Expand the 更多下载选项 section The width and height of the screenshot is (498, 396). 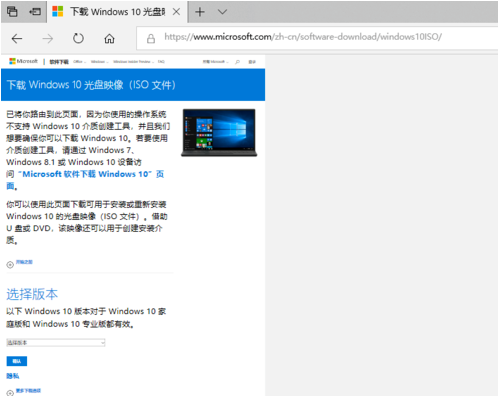[23, 392]
